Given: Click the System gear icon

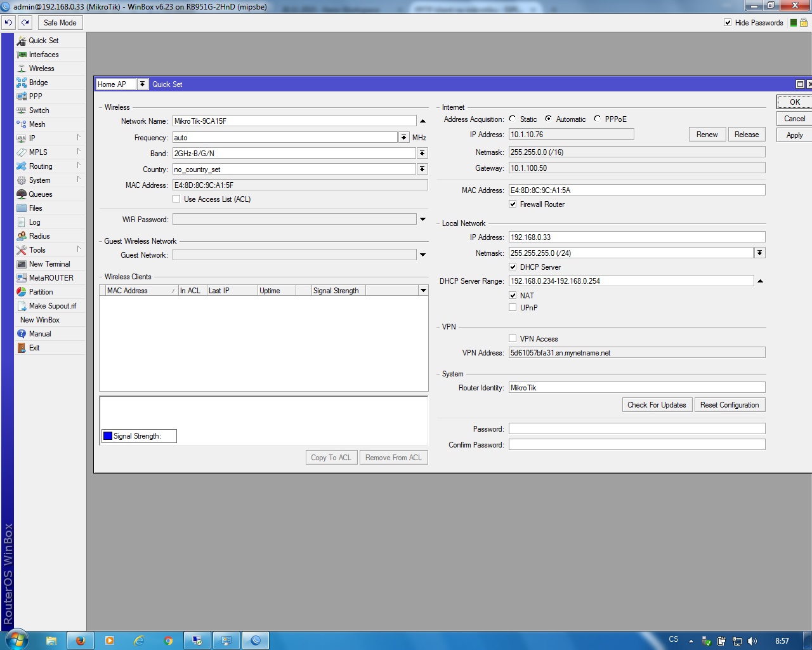Looking at the screenshot, I should (22, 180).
